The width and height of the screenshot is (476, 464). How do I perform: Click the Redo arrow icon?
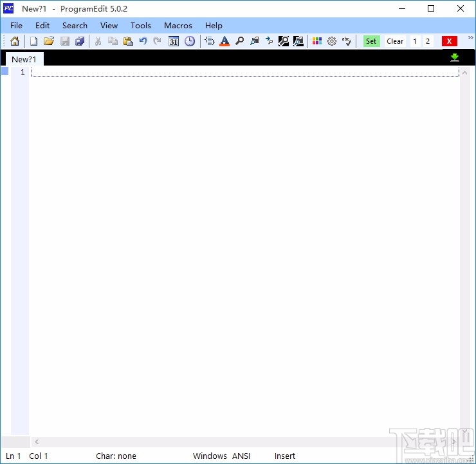click(x=157, y=41)
